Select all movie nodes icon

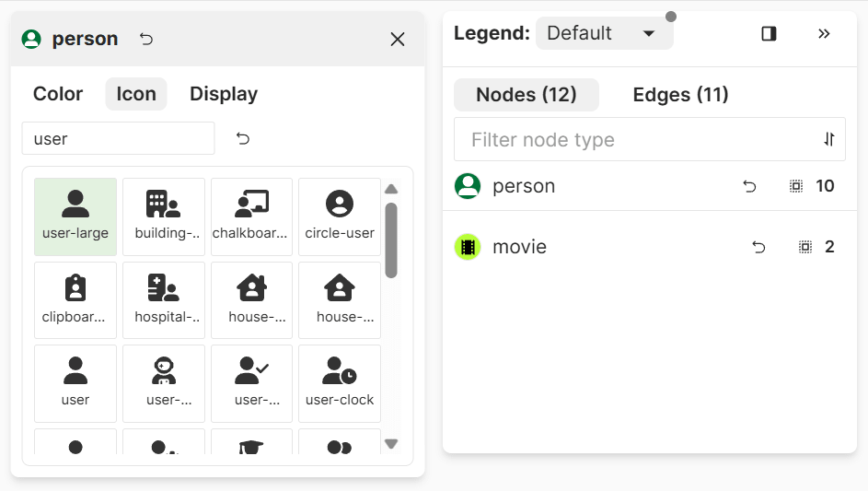[x=805, y=247]
